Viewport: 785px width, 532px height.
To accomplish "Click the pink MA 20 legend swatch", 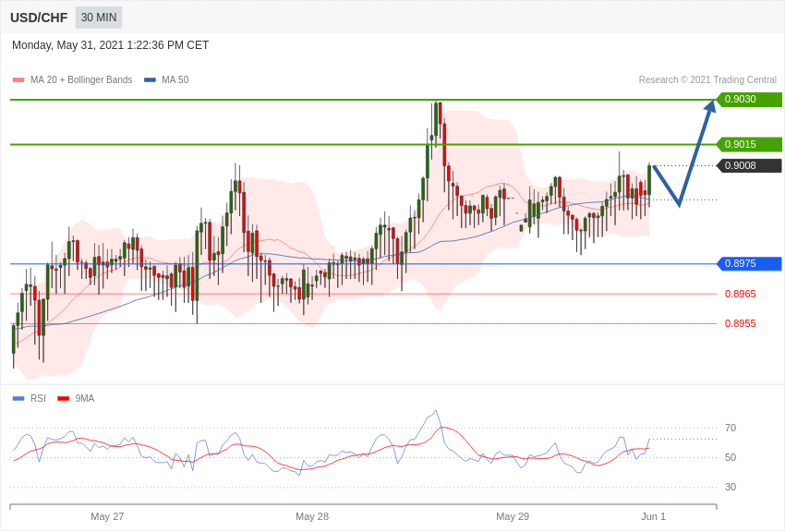I will 18,80.
